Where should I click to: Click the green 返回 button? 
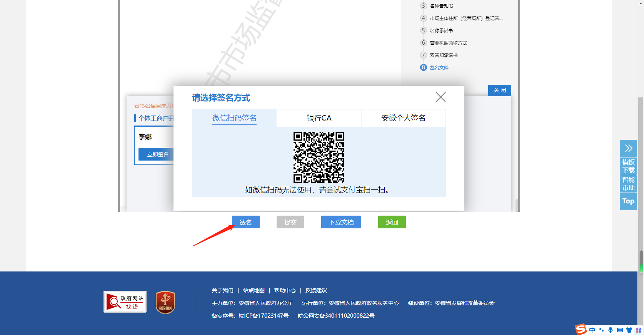[x=392, y=222]
